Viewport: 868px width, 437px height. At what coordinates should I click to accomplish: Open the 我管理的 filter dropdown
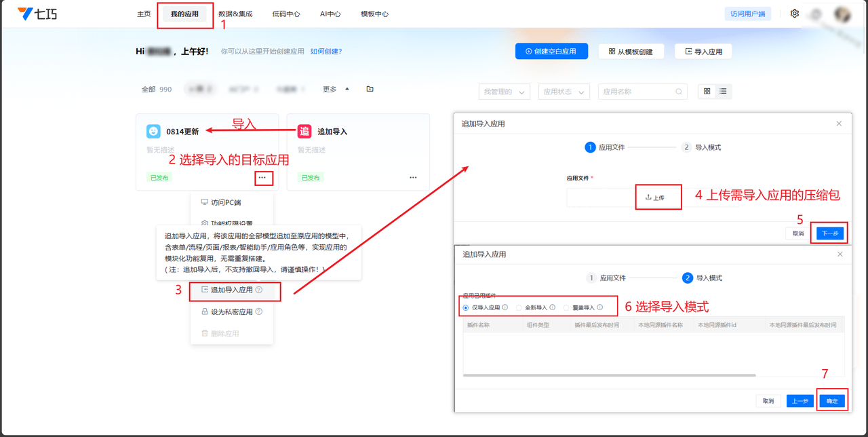[x=504, y=92]
